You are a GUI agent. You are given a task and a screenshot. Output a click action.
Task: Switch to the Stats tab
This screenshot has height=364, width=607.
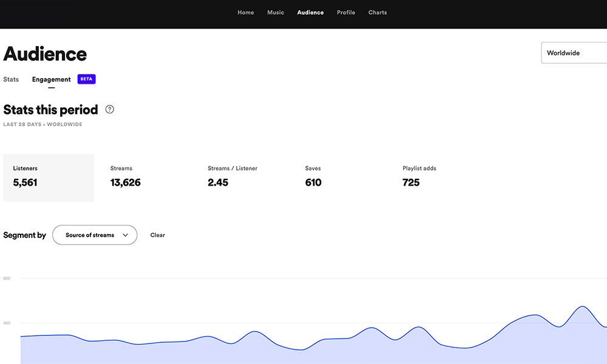pyautogui.click(x=11, y=79)
